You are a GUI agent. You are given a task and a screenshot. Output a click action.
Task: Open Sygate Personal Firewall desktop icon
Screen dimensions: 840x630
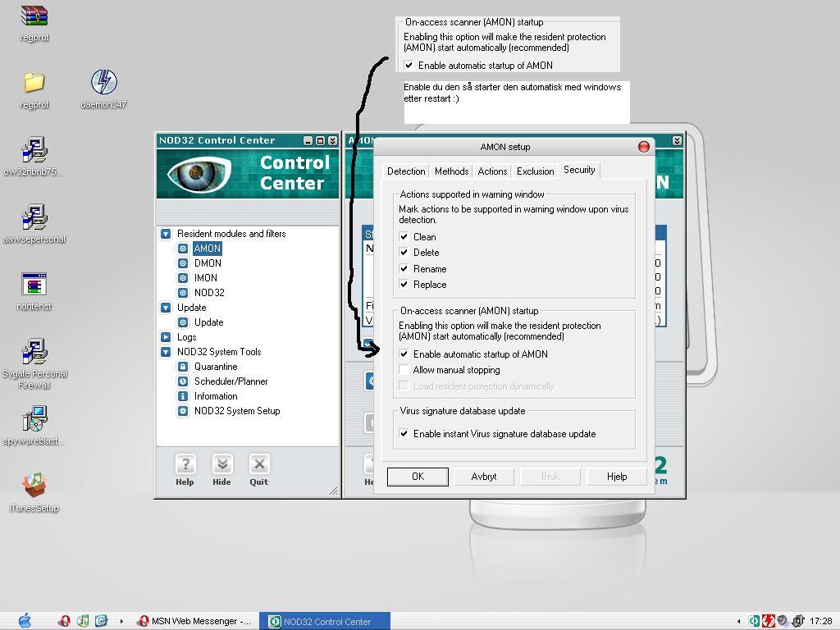click(34, 351)
